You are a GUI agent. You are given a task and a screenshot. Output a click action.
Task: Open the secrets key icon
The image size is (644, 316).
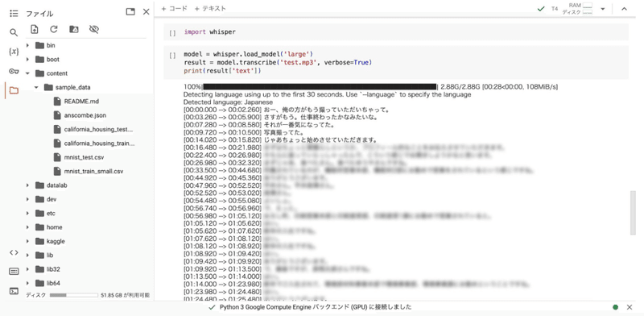pyautogui.click(x=14, y=71)
